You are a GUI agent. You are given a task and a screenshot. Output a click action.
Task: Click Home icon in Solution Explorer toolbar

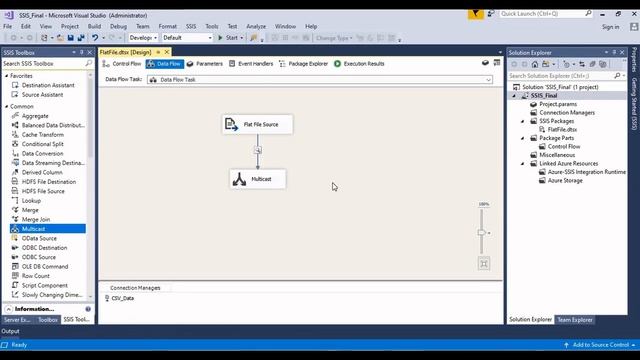pyautogui.click(x=535, y=64)
